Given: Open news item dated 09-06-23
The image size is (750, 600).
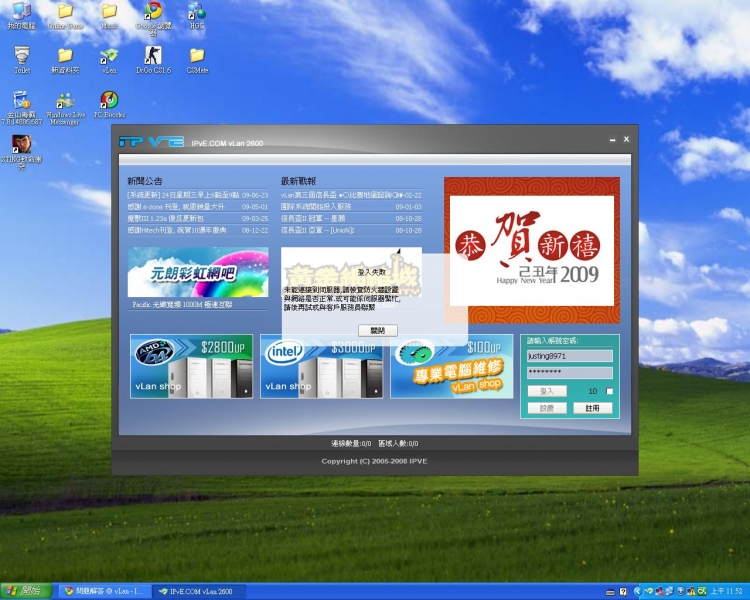Looking at the screenshot, I should 198,195.
